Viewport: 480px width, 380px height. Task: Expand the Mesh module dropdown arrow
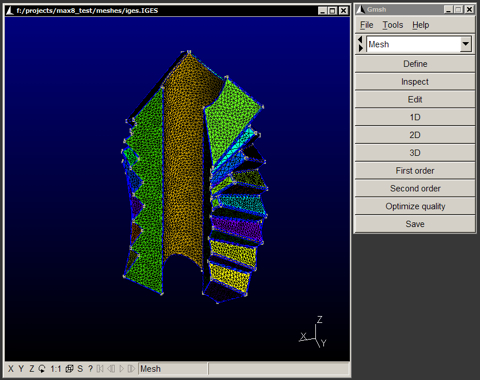point(466,44)
